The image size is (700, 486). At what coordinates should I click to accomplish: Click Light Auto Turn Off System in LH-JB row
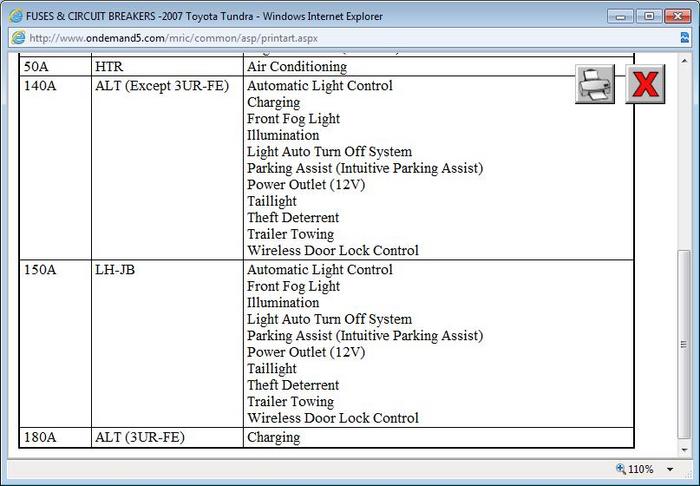(x=329, y=319)
